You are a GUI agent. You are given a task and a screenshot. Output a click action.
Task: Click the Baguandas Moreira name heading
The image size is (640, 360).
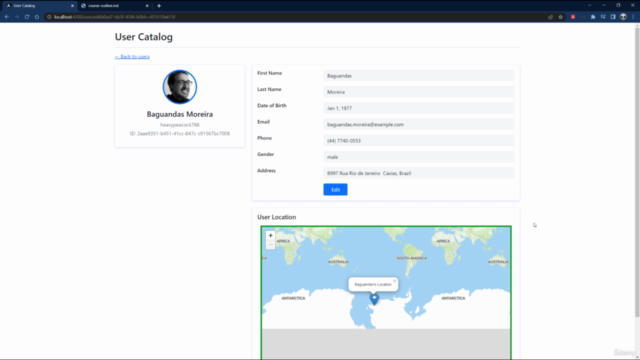point(180,114)
